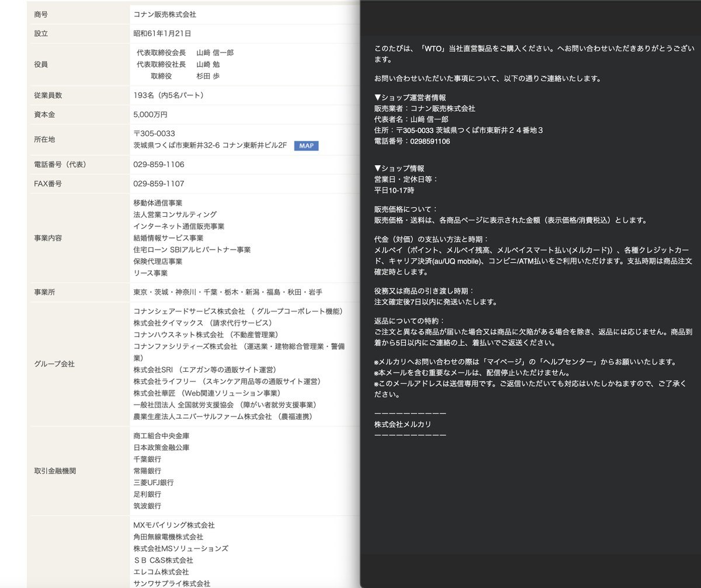Click the 事業所 locations list text
This screenshot has width=701, height=588.
(x=227, y=292)
